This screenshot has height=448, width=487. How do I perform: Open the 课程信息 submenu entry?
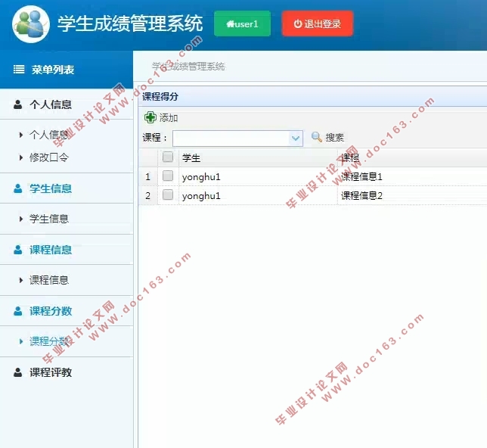pyautogui.click(x=48, y=280)
